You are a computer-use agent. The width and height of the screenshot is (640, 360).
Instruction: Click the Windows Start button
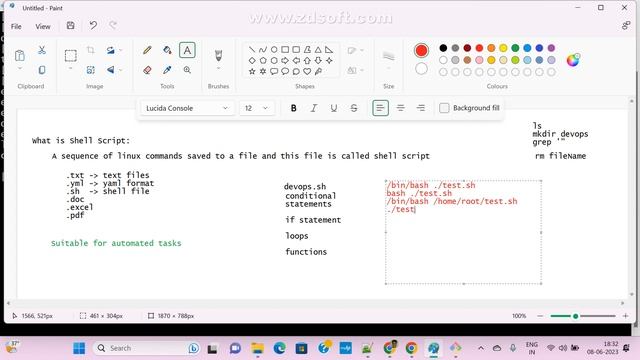79,348
